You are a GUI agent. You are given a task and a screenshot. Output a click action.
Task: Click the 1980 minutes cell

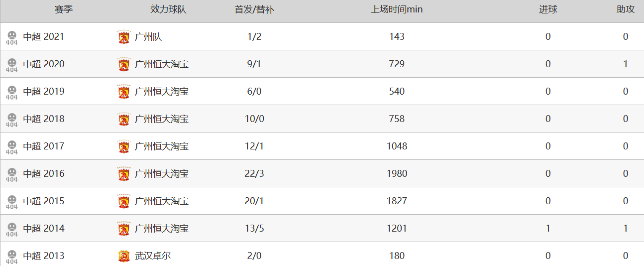coord(397,174)
